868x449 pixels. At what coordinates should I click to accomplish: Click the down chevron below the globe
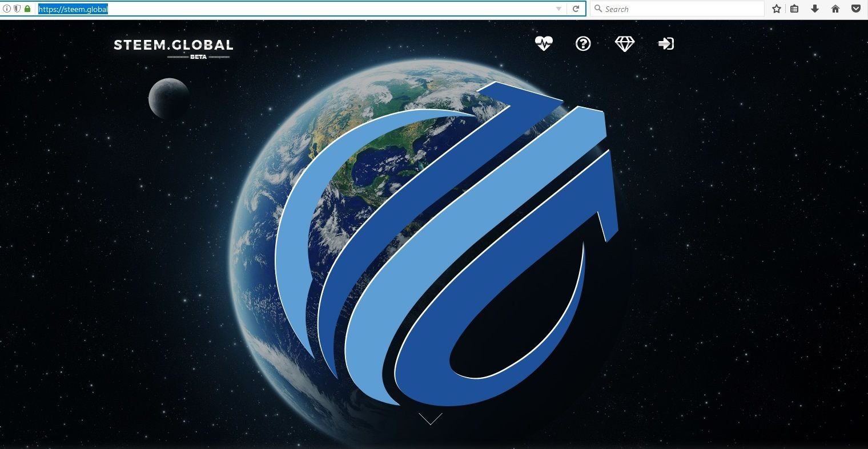[431, 419]
